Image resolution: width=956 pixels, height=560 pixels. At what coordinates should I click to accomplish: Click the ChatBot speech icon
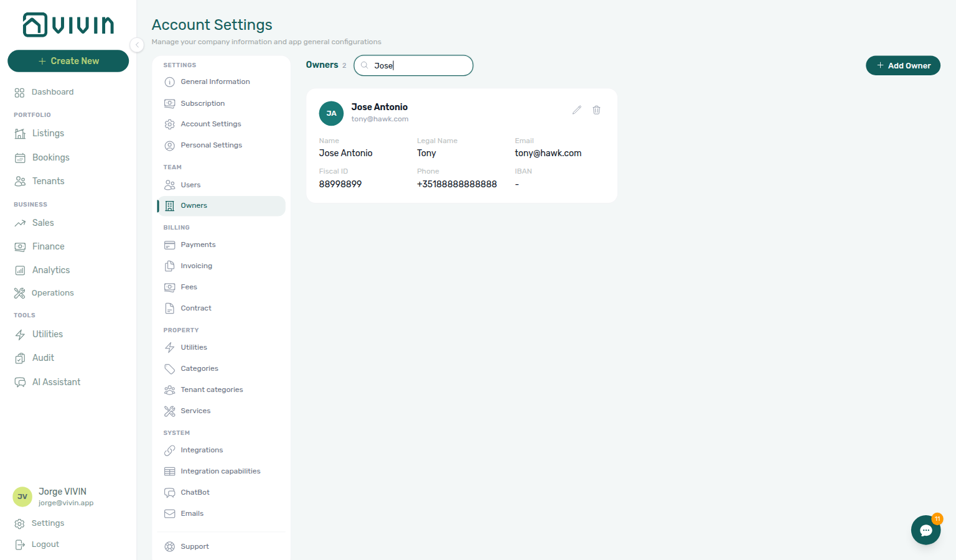pyautogui.click(x=169, y=493)
